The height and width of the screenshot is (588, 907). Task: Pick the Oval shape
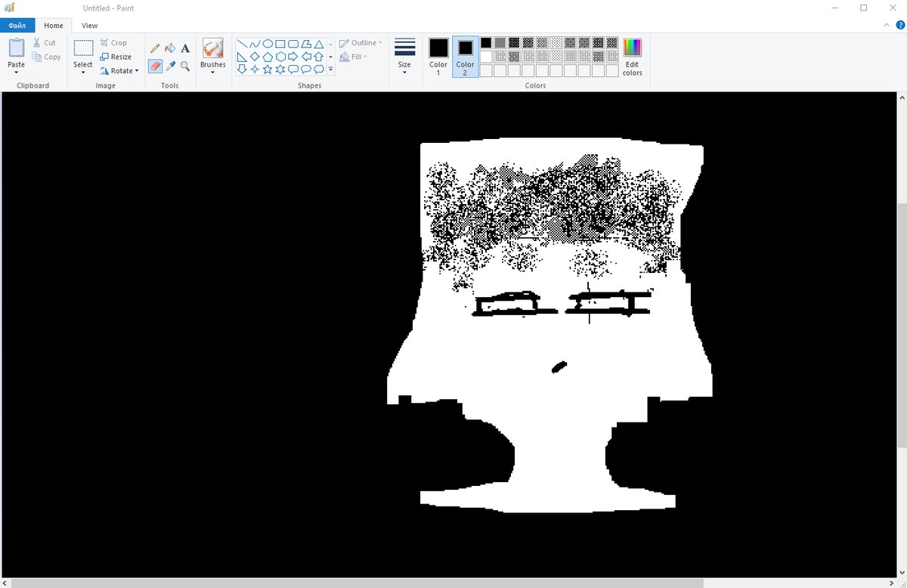click(268, 44)
